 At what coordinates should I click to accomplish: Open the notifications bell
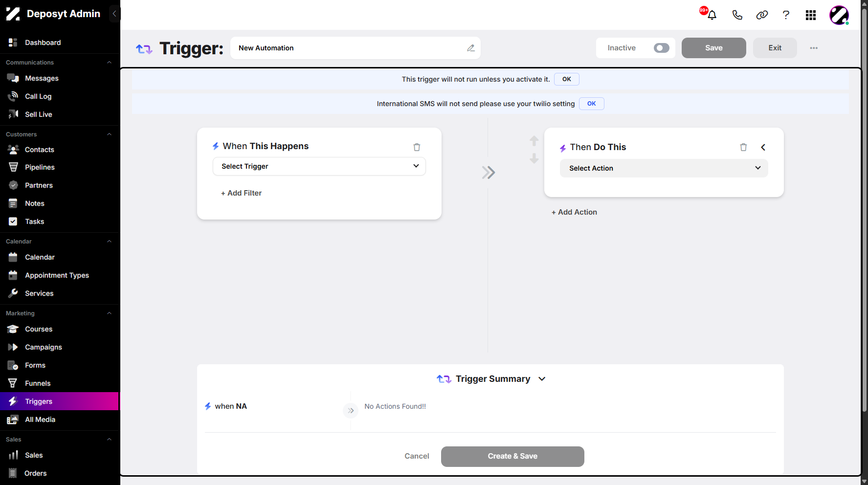pos(712,15)
